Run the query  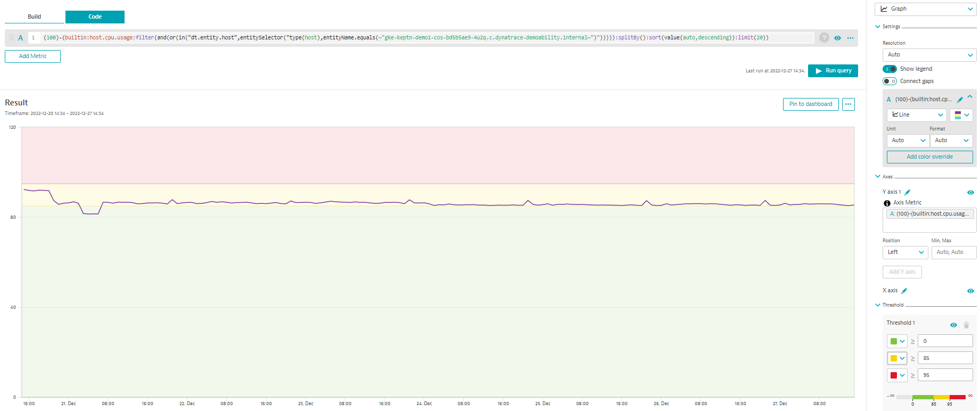coord(833,71)
